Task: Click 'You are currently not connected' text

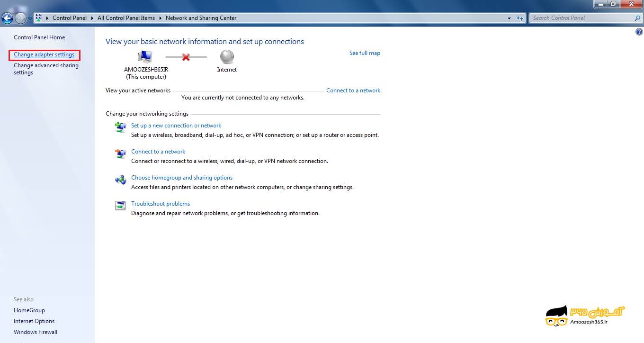Action: 243,98
